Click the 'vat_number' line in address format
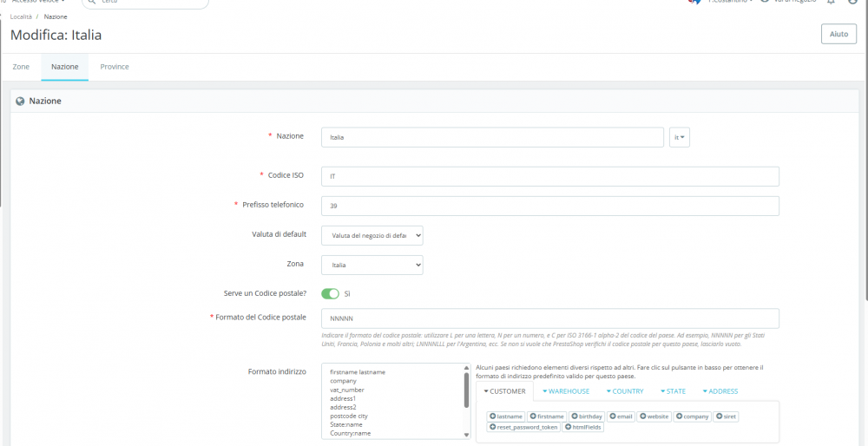The width and height of the screenshot is (868, 446). tap(347, 390)
